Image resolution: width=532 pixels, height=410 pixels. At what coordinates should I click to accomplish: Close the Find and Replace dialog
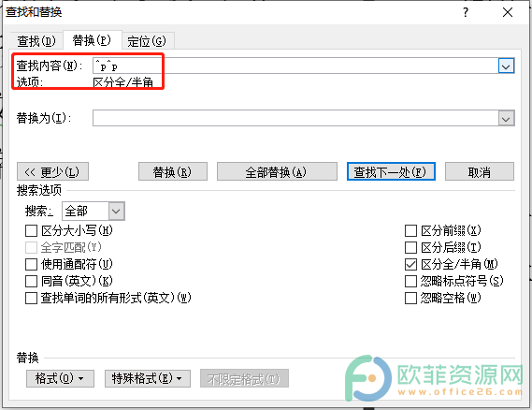(508, 12)
